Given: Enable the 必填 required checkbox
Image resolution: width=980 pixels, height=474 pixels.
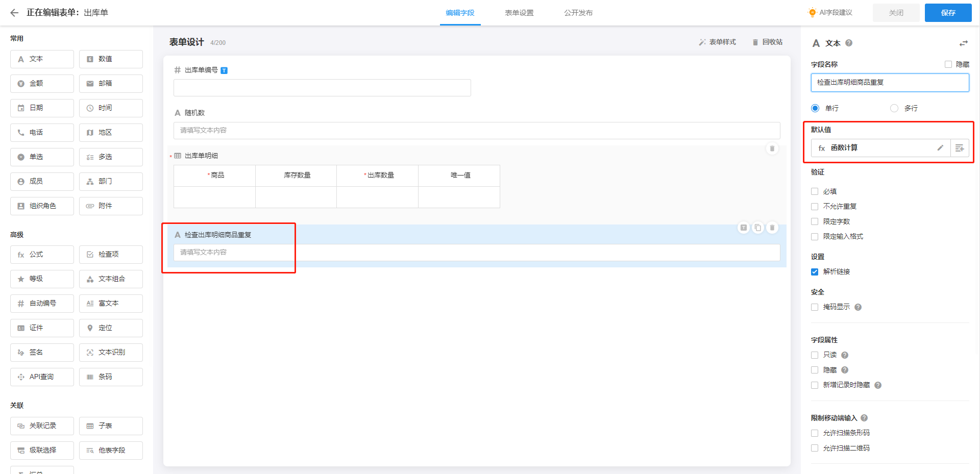Looking at the screenshot, I should click(815, 192).
